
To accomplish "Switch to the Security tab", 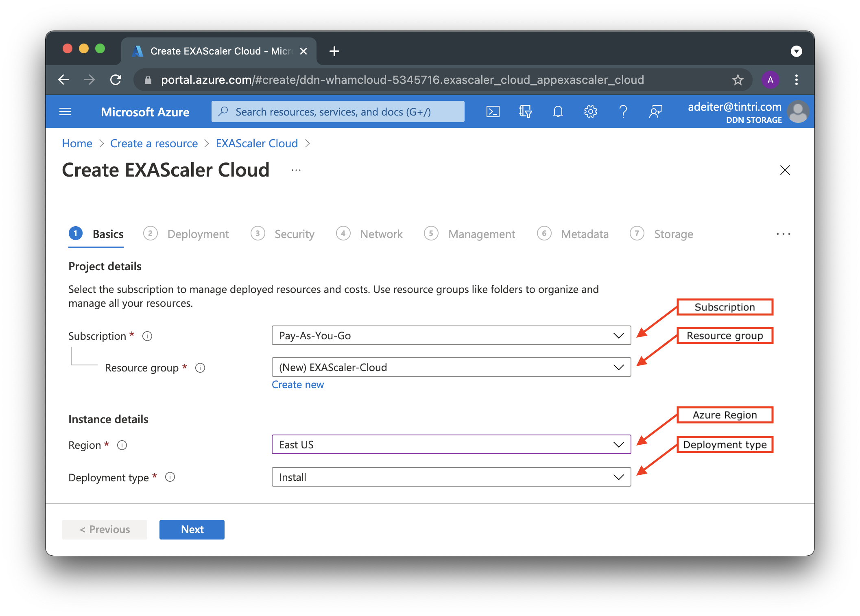I will pos(294,234).
